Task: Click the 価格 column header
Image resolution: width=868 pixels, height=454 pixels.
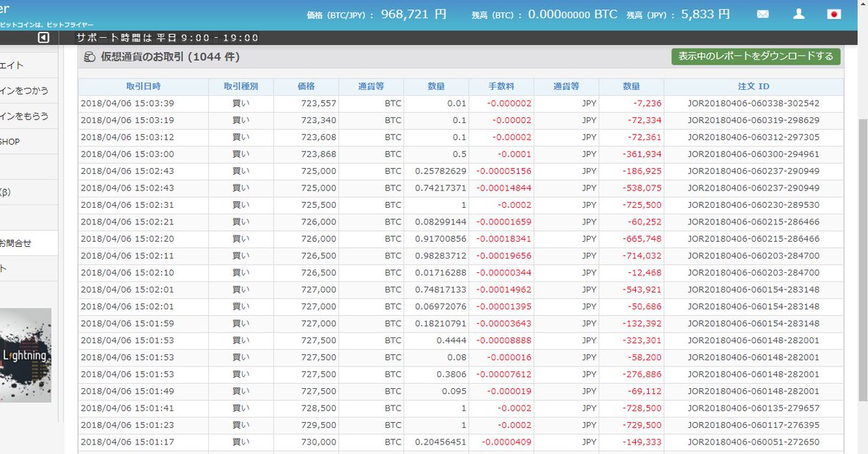Action: tap(306, 86)
